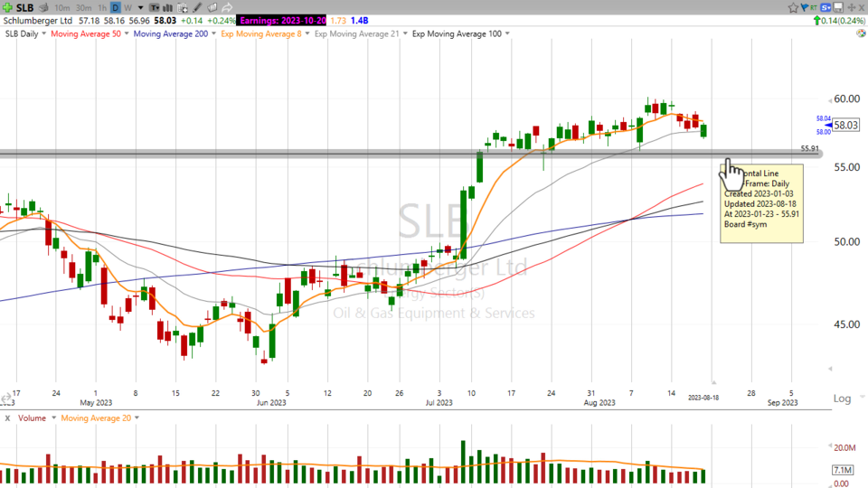Click the scroll-left arrows icon at chart bottom
This screenshot has width=868, height=488.
[6, 398]
